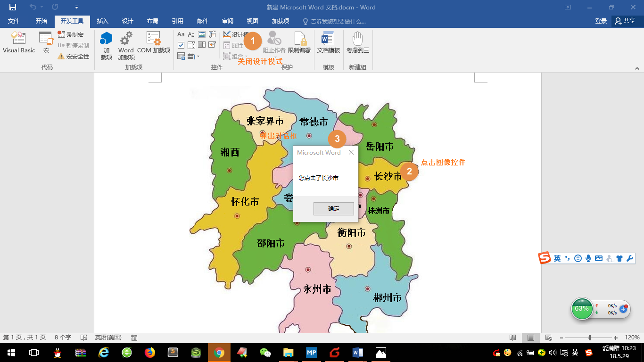Click word count 8 个字

63,337
